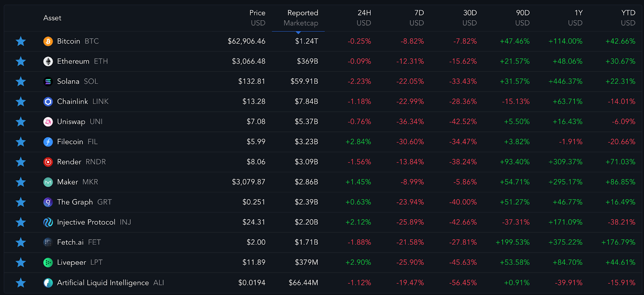Image resolution: width=644 pixels, height=295 pixels.
Task: Open the Fetch.ai FET asset page
Action: pos(79,242)
